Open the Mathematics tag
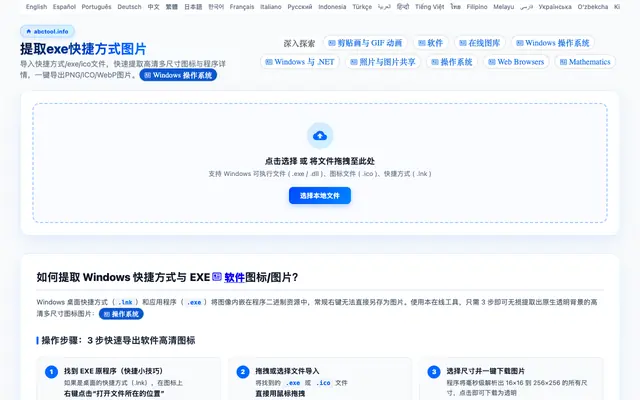Screen dimensions: 640x400 pos(585,62)
